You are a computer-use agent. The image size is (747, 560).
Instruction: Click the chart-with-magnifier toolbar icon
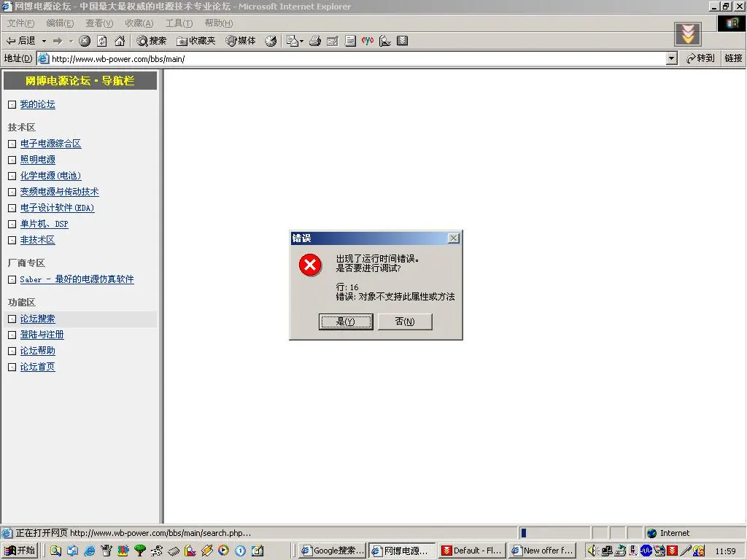[385, 41]
